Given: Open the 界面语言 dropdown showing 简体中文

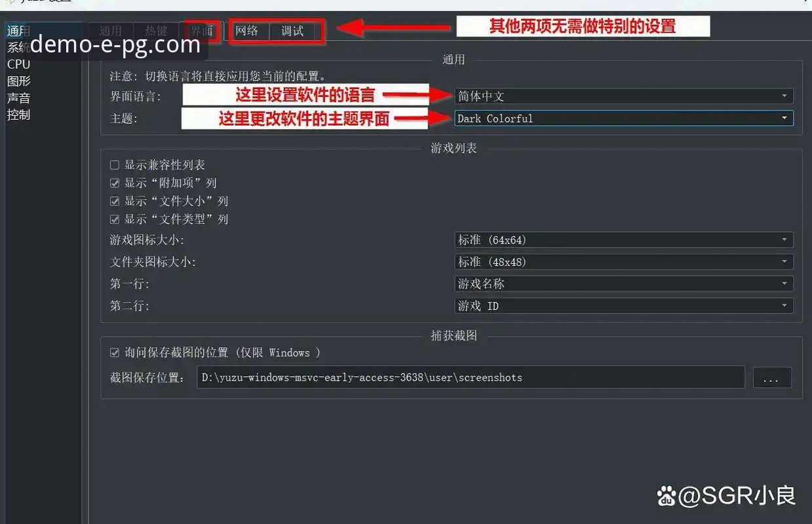Looking at the screenshot, I should pyautogui.click(x=624, y=96).
